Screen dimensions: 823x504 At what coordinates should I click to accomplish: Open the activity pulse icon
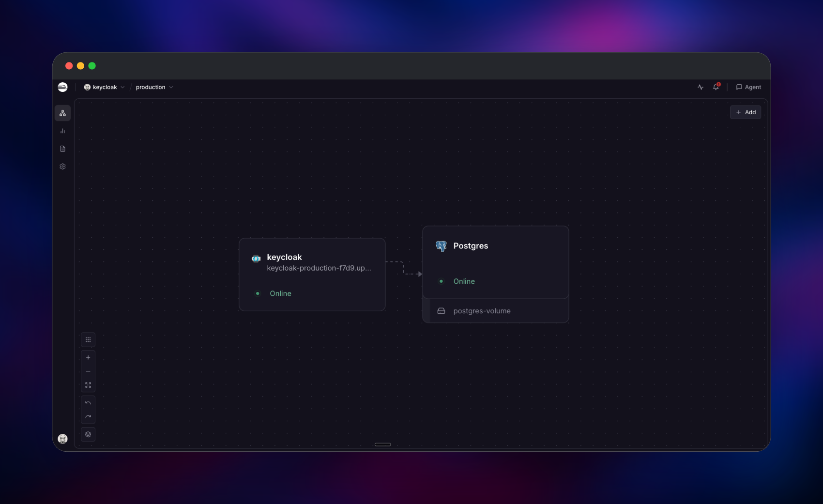click(700, 87)
